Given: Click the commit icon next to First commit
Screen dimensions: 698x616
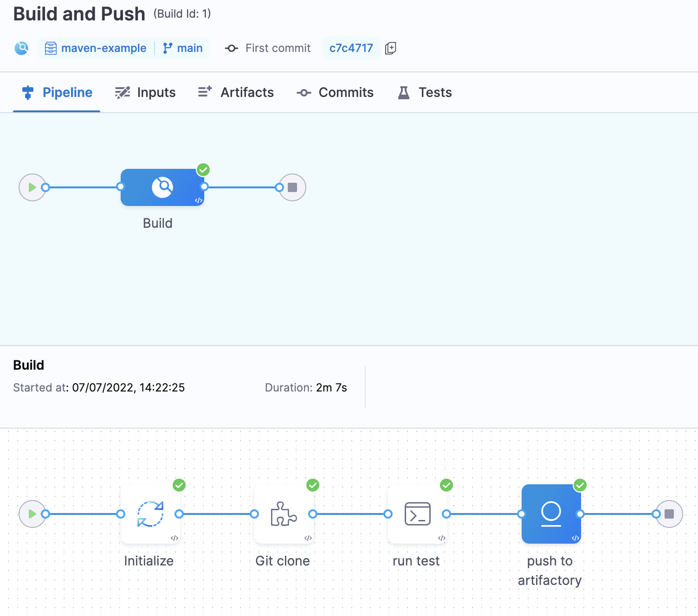Looking at the screenshot, I should click(231, 48).
